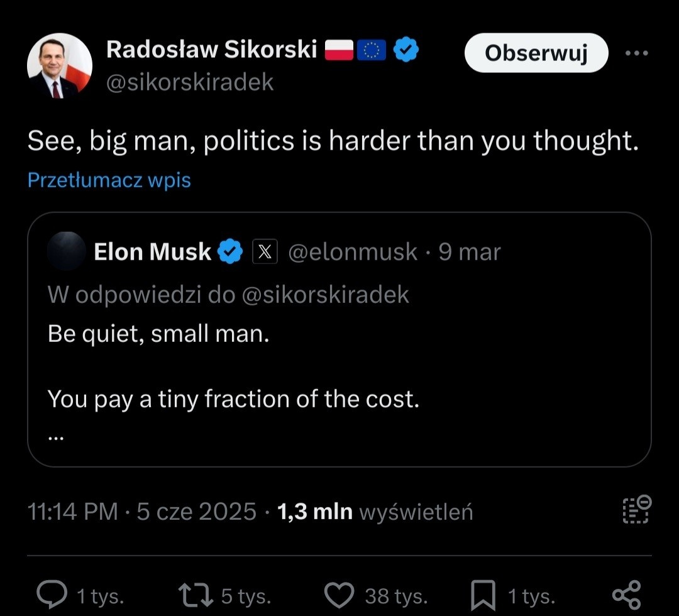Click the X affiliation badge next to Elon Musk
The height and width of the screenshot is (616, 679).
(x=265, y=252)
